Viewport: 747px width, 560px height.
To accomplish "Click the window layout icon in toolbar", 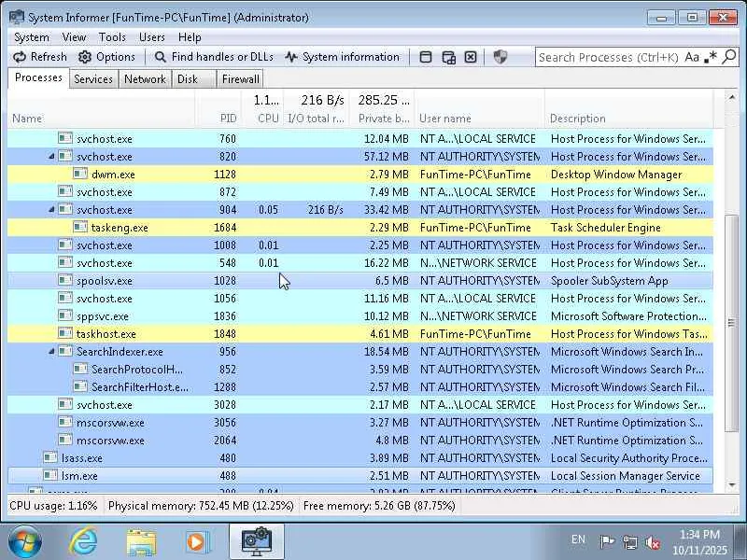I will (x=426, y=57).
